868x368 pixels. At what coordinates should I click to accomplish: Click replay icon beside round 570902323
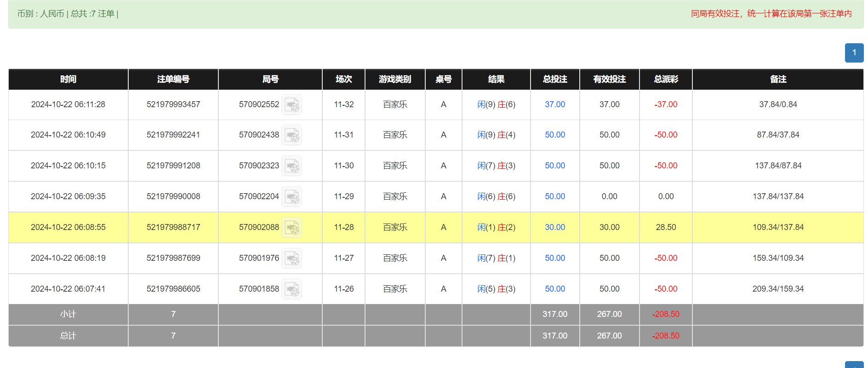291,166
